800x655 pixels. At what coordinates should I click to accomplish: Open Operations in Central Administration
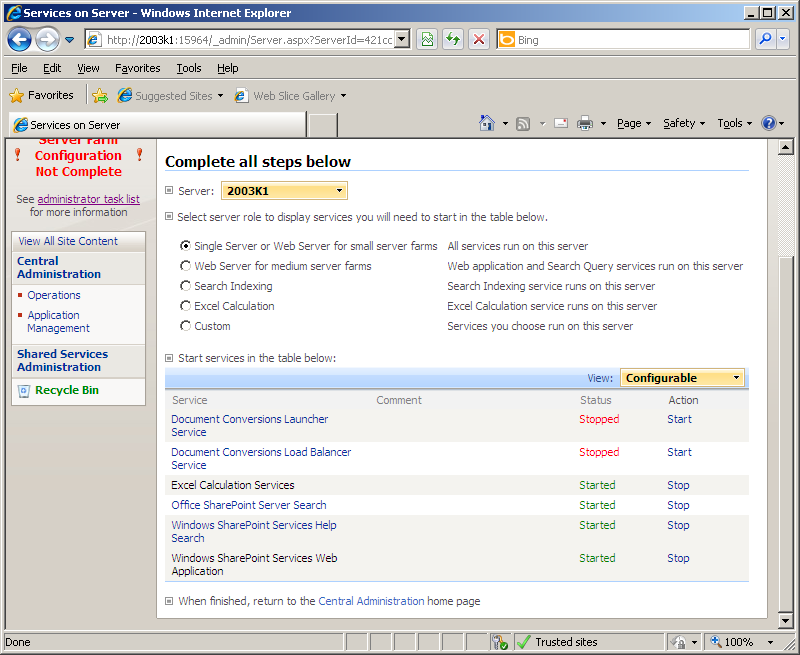(x=54, y=295)
